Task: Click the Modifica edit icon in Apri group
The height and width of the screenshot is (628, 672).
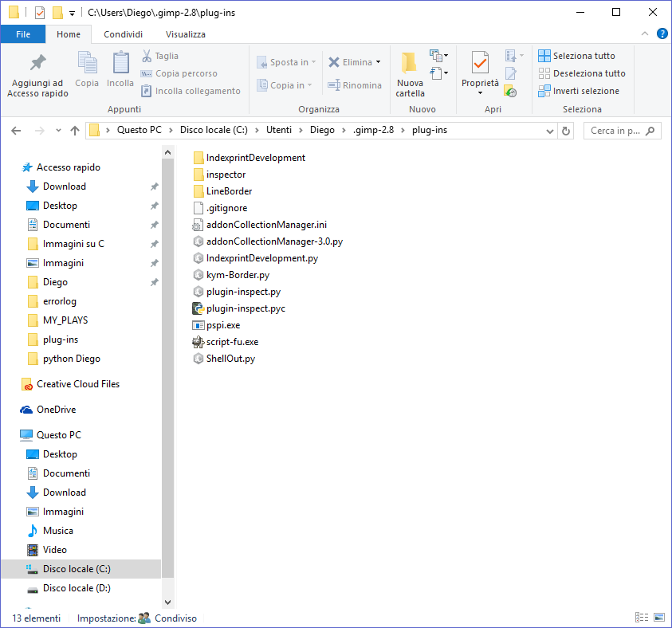Action: [x=510, y=73]
